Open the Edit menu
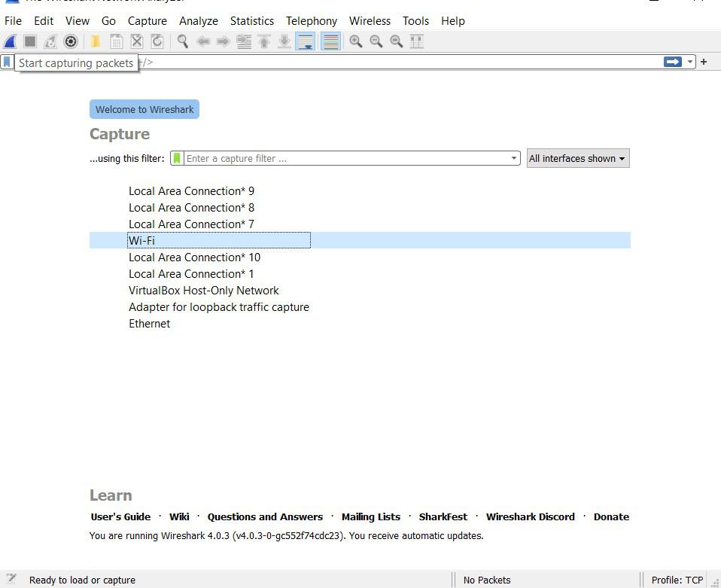The image size is (721, 588). click(x=44, y=21)
